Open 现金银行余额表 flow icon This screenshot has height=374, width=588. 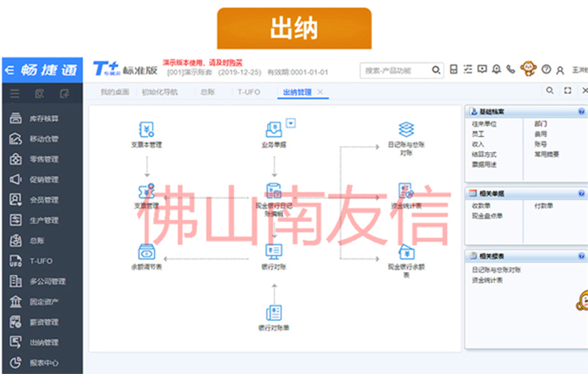point(406,252)
